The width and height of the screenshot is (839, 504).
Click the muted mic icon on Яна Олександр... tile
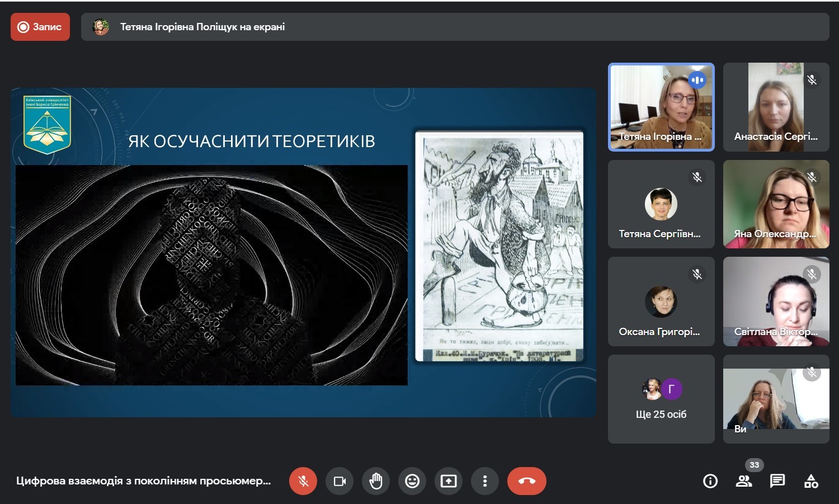pyautogui.click(x=812, y=177)
